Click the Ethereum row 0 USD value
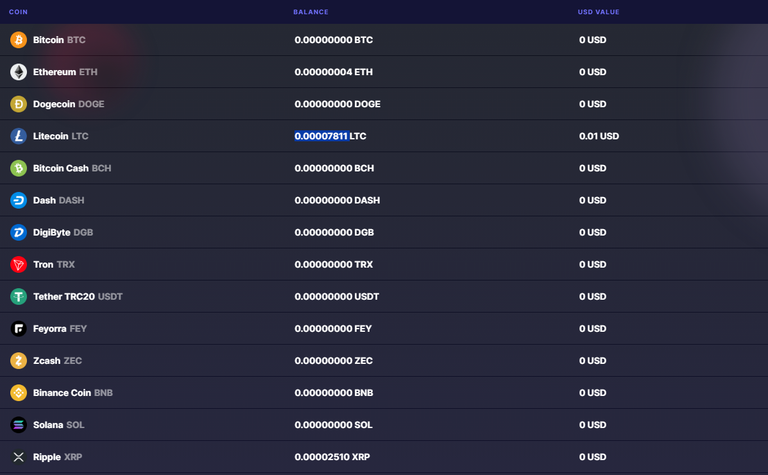The height and width of the screenshot is (475, 768). pos(593,72)
